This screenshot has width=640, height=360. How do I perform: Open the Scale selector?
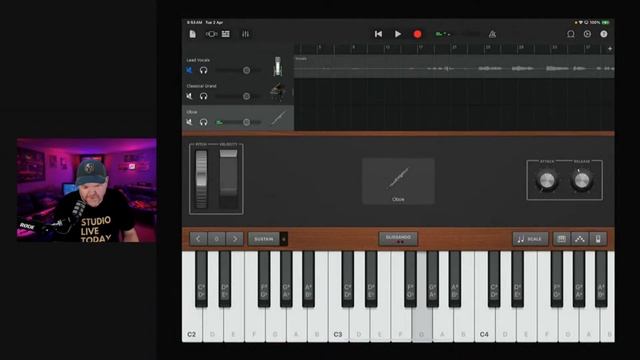tap(530, 239)
